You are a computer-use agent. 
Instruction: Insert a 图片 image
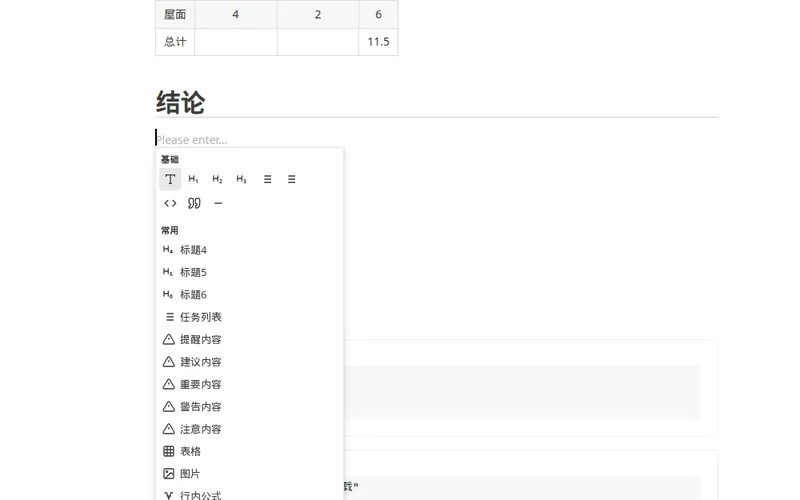pos(249,474)
